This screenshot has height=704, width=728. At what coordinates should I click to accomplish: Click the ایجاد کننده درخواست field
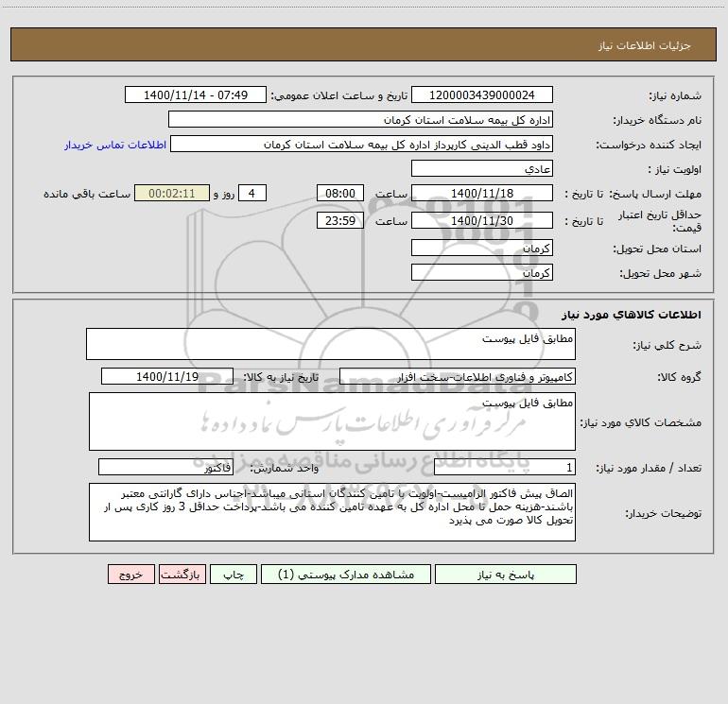tap(361, 145)
